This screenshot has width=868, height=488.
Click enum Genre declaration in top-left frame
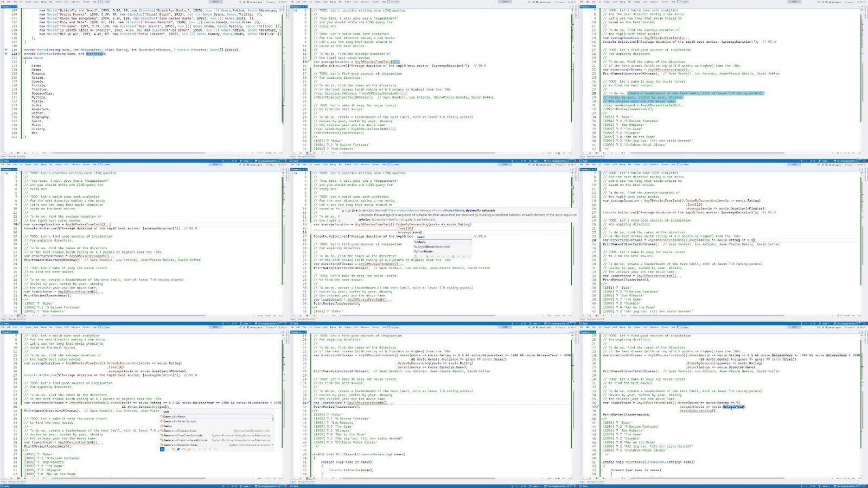point(33,58)
